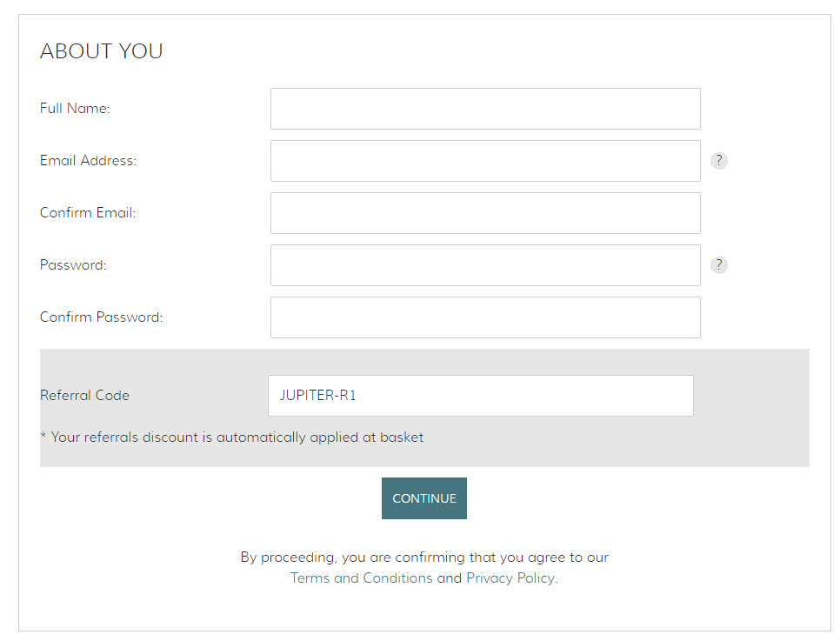This screenshot has width=840, height=641.
Task: Submit the form with the CONTINUE button
Action: (424, 498)
